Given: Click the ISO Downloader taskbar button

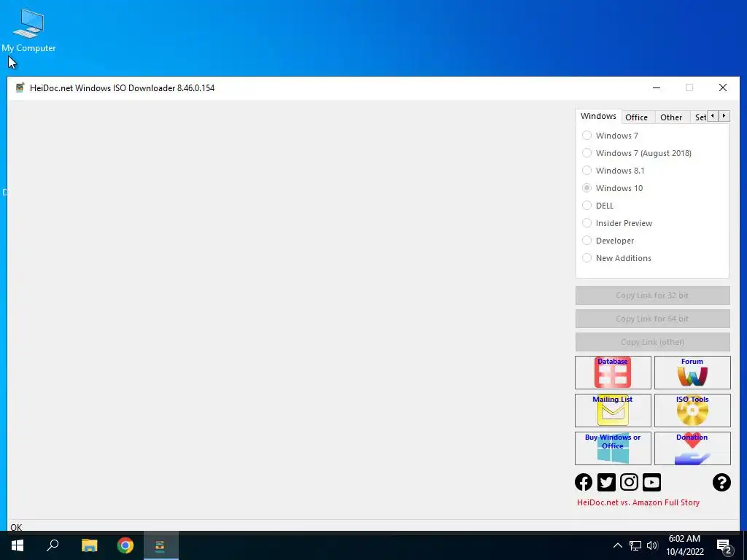Looking at the screenshot, I should (x=160, y=545).
